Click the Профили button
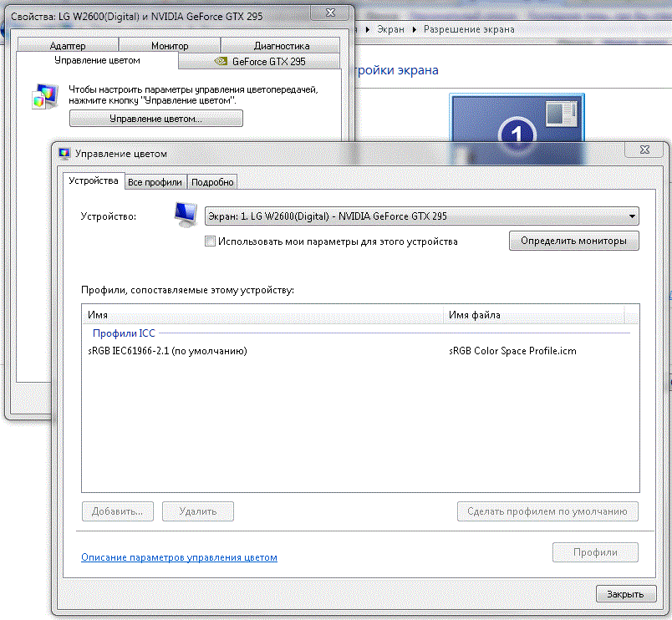 pos(595,552)
